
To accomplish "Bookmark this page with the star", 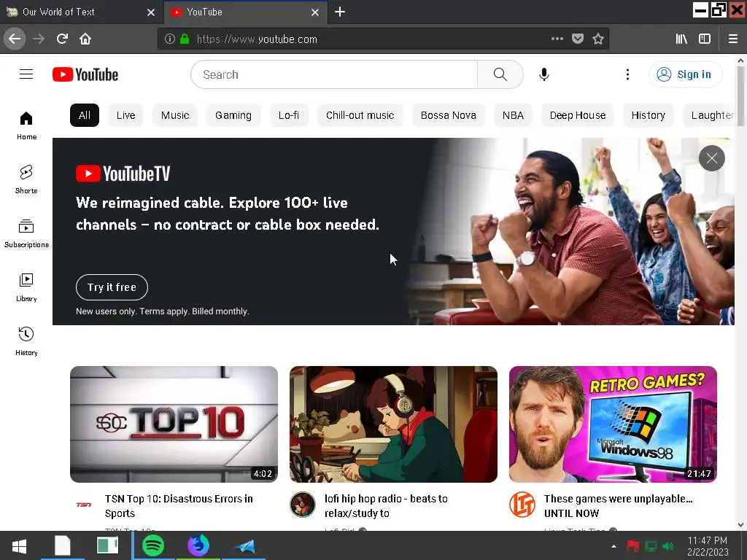I will coord(598,39).
